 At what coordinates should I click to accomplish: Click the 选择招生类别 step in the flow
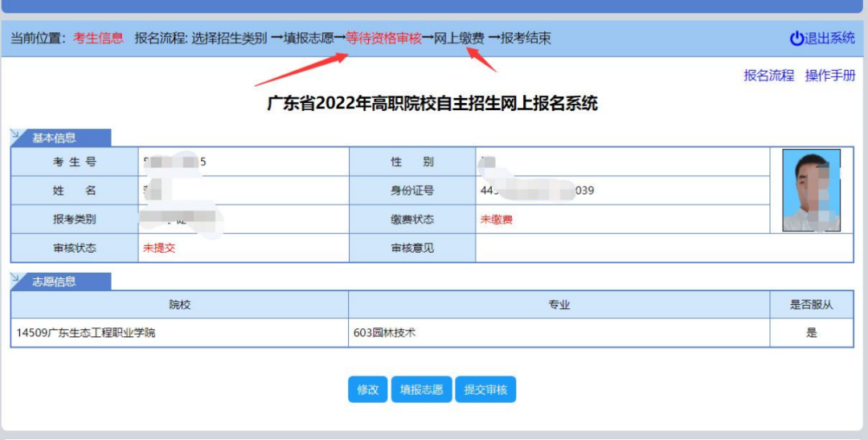pos(229,38)
